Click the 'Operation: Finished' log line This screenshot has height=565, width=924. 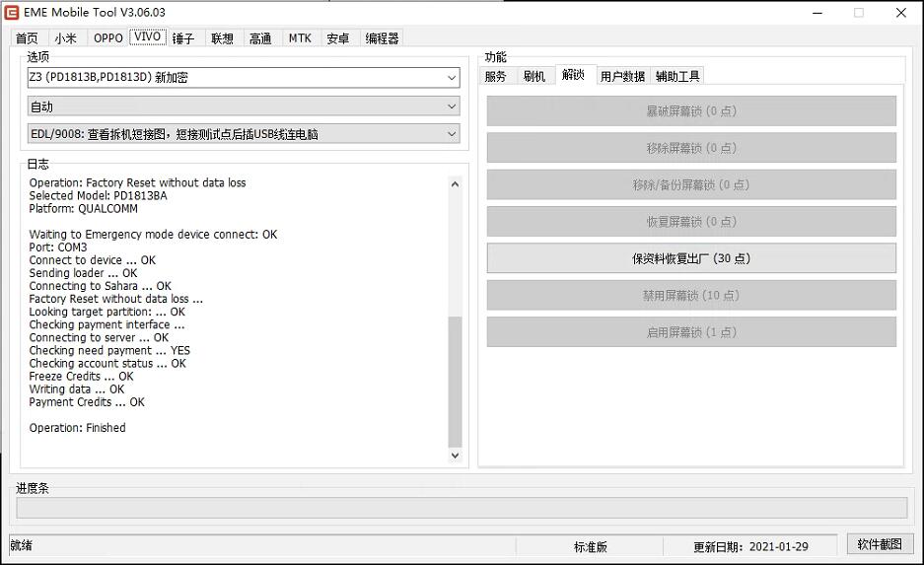click(x=77, y=428)
